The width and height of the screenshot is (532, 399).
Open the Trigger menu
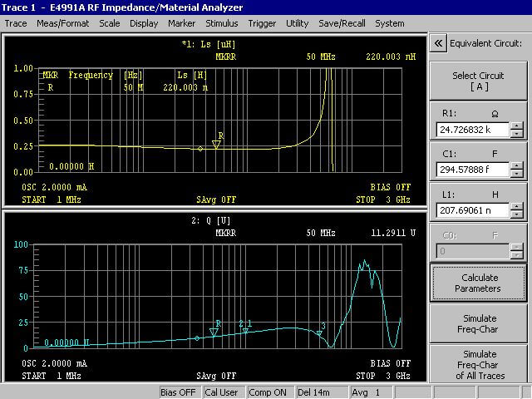pyautogui.click(x=262, y=23)
